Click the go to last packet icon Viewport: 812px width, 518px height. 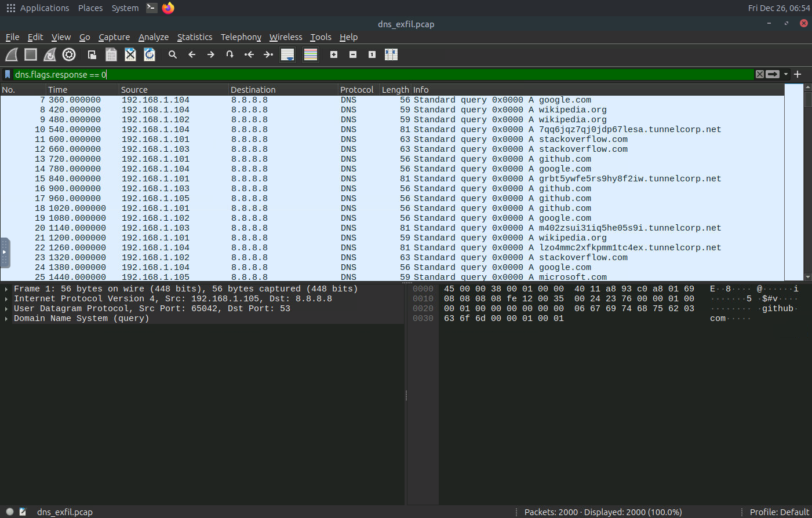pos(268,54)
